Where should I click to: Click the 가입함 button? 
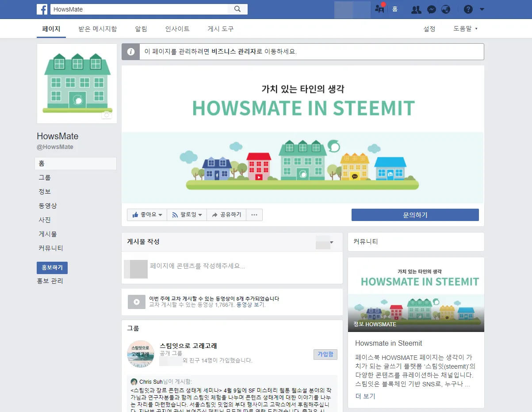click(x=325, y=355)
